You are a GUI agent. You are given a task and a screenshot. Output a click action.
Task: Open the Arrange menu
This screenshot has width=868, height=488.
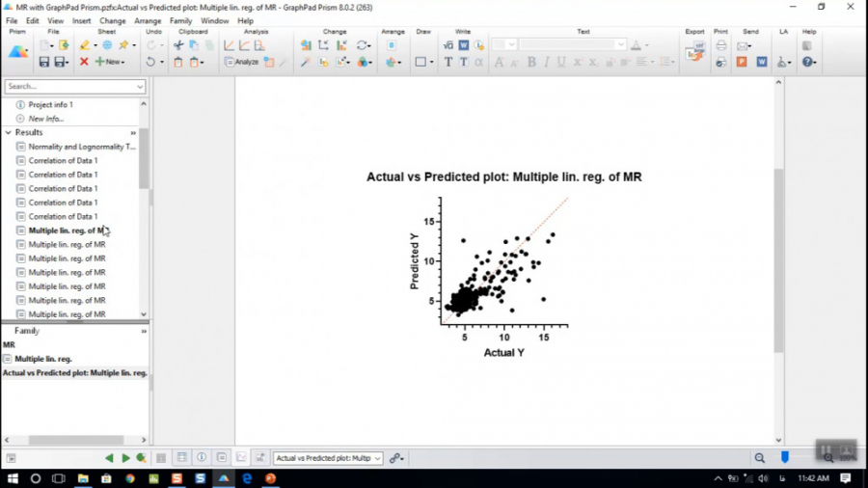(148, 21)
